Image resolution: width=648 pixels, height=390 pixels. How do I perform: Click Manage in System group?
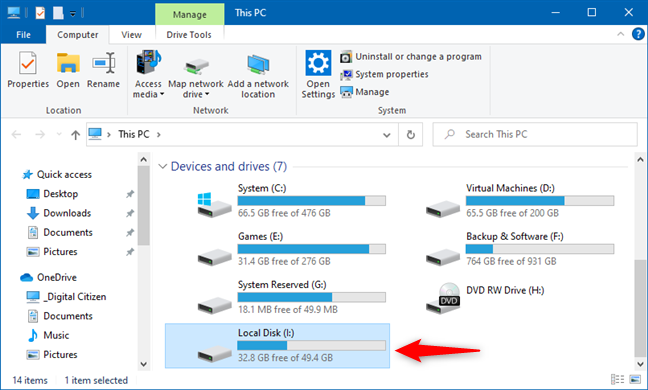point(364,92)
